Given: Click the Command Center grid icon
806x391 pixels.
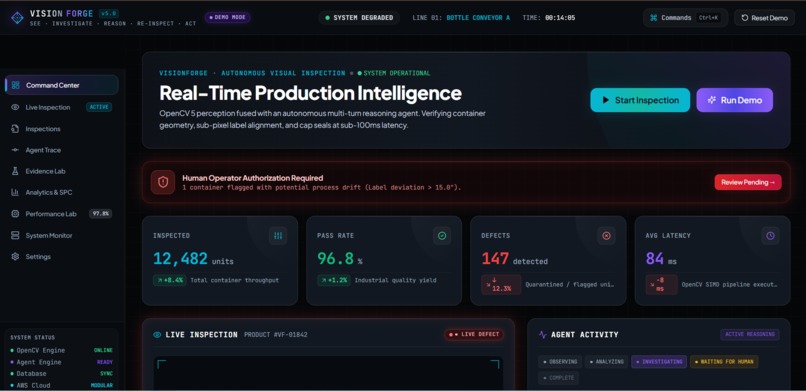Looking at the screenshot, I should point(15,85).
